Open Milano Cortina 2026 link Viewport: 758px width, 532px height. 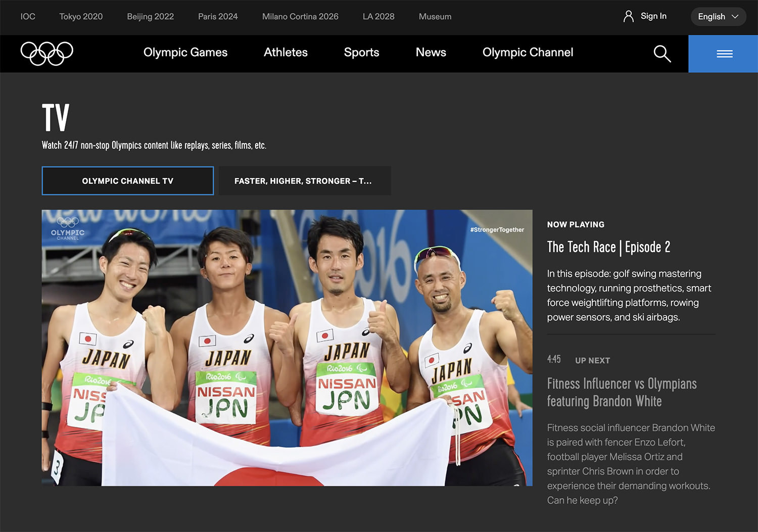(x=300, y=17)
